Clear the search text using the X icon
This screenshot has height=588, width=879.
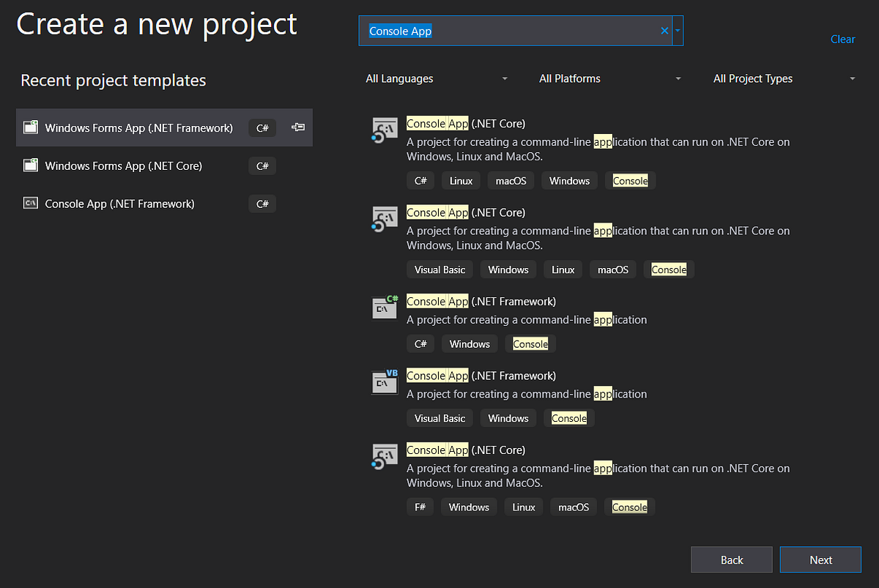click(x=664, y=31)
